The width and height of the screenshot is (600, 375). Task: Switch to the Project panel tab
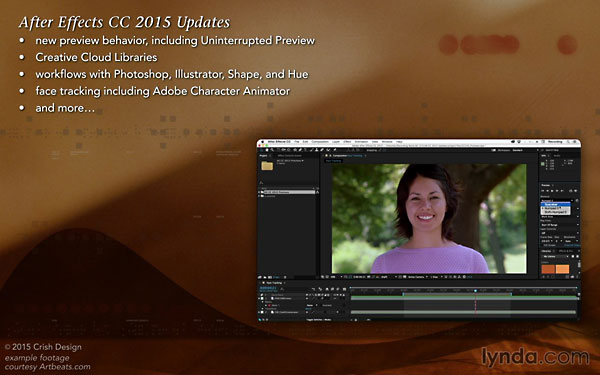(263, 156)
